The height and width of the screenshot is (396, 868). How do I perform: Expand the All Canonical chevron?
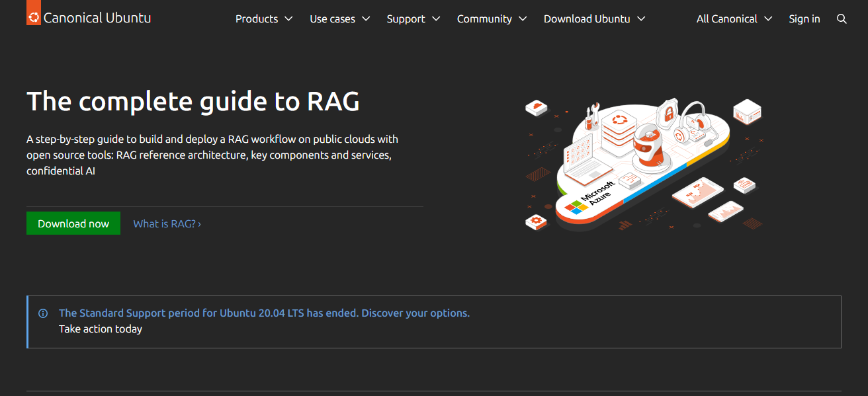click(x=768, y=19)
